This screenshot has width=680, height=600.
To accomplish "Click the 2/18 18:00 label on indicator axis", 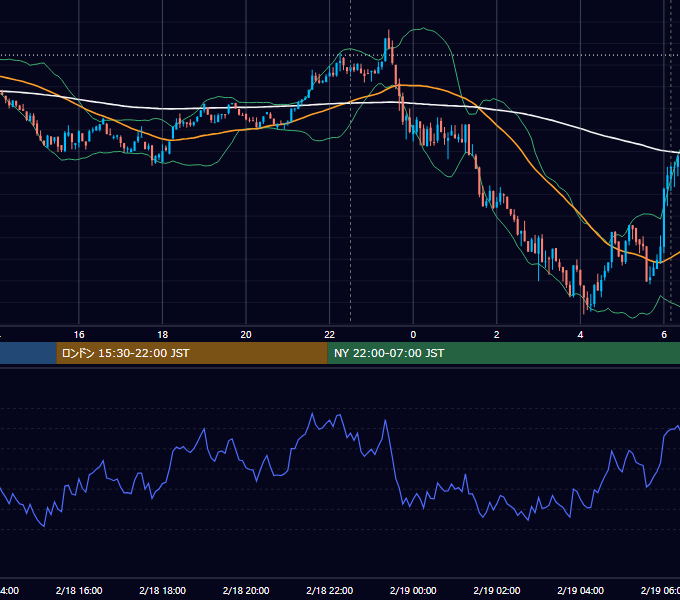I will (x=163, y=590).
